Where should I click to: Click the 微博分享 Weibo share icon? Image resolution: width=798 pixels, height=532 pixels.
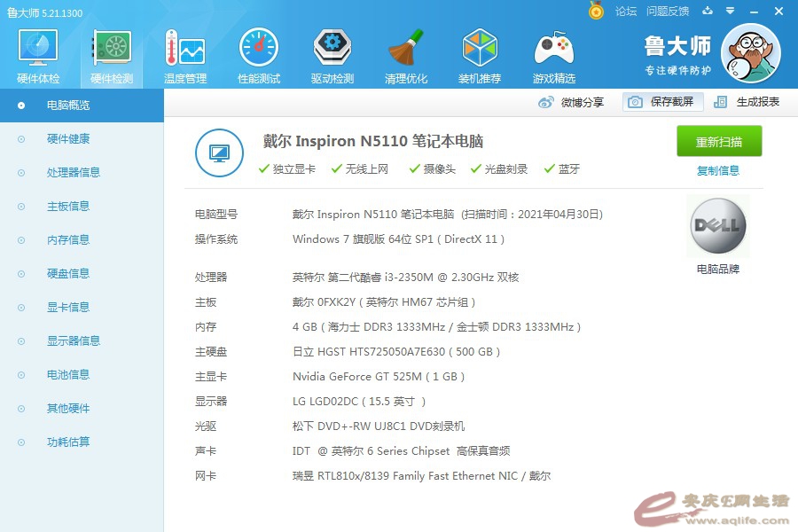point(547,102)
